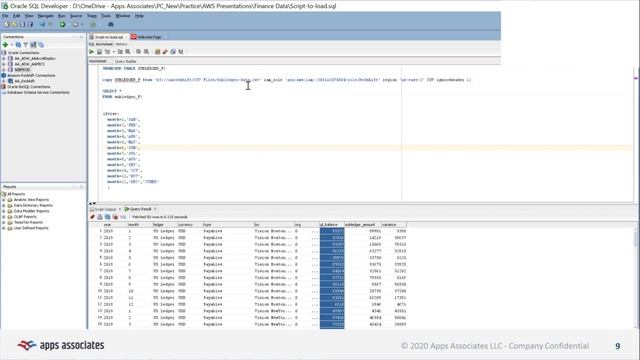Click the delete row icon in Query Result toolbar
The height and width of the screenshot is (360, 640).
point(115,217)
